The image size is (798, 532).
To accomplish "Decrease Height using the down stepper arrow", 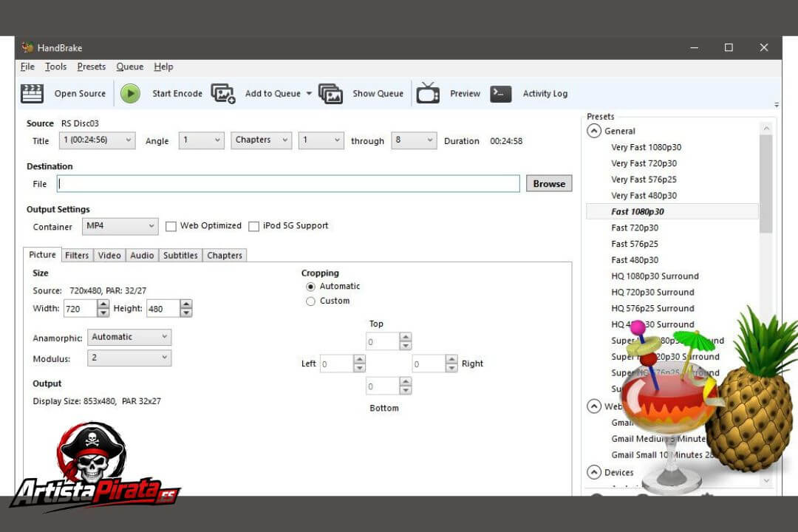I will pos(186,313).
